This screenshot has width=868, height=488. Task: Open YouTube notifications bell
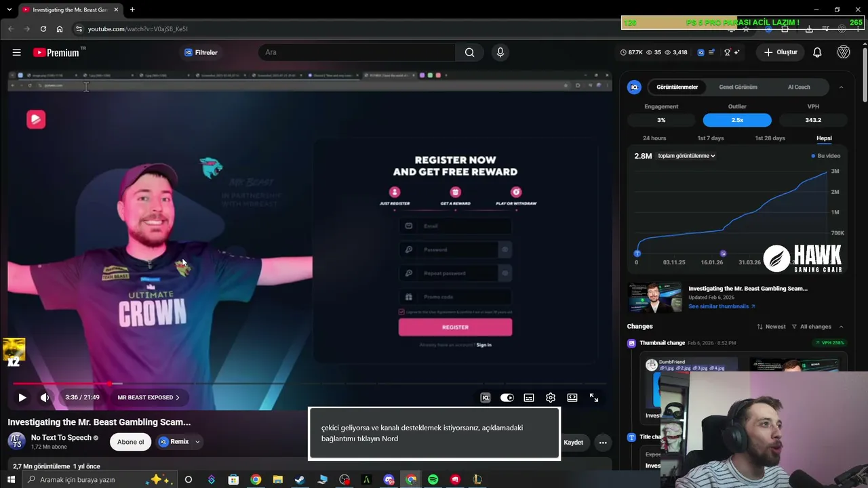click(x=817, y=52)
